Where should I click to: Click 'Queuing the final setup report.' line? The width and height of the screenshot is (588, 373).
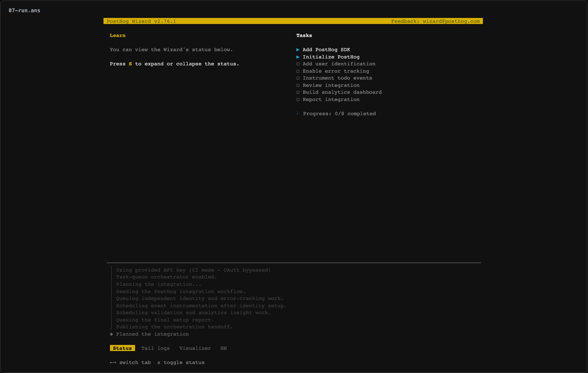(x=165, y=320)
